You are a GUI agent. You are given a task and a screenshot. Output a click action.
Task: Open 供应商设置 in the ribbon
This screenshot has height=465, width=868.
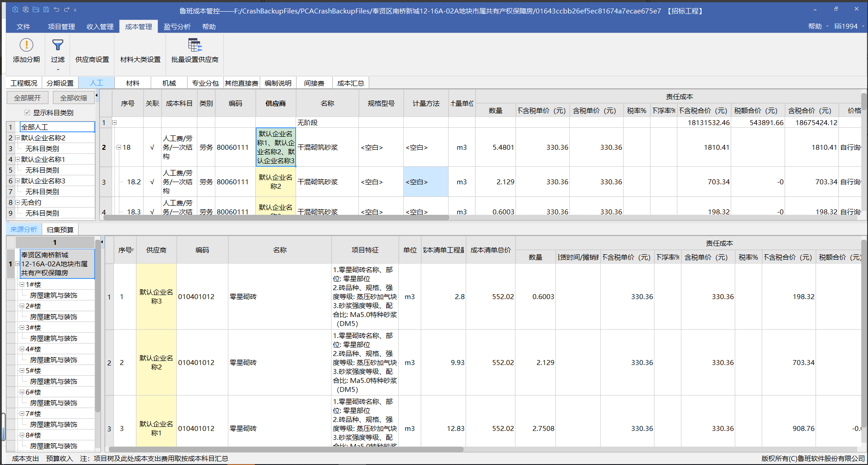tap(92, 59)
